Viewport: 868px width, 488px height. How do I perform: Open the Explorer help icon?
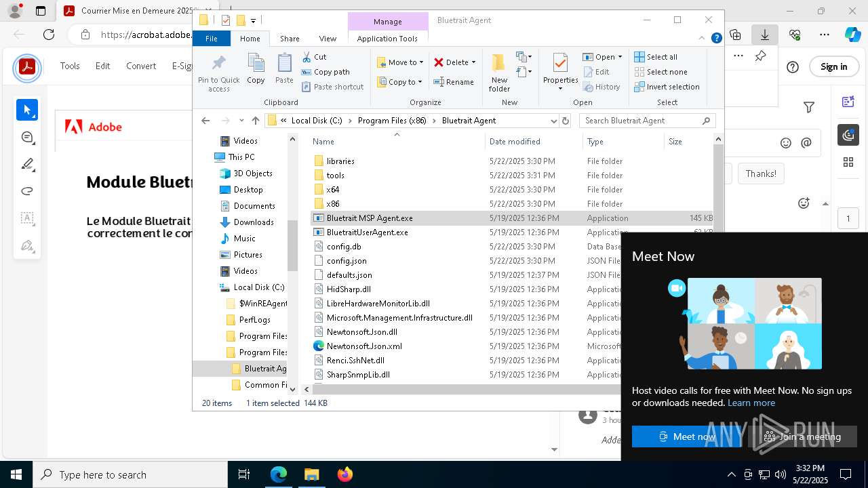[716, 39]
